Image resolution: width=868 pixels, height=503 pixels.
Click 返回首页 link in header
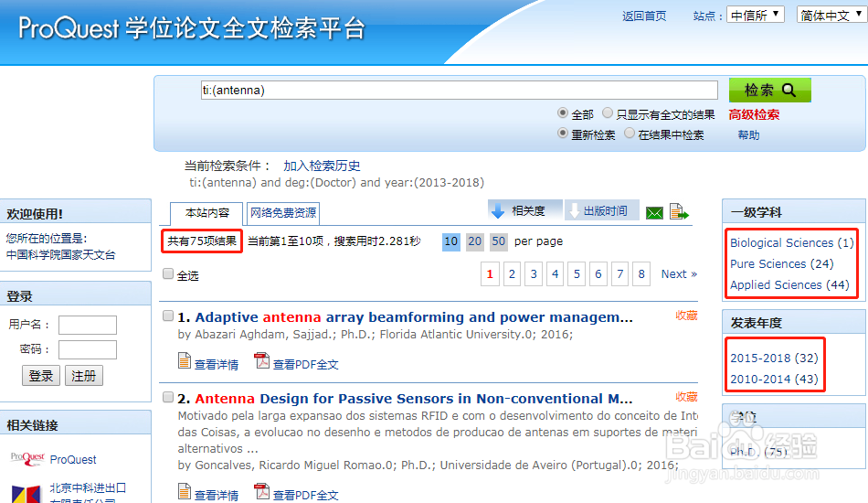[x=644, y=16]
